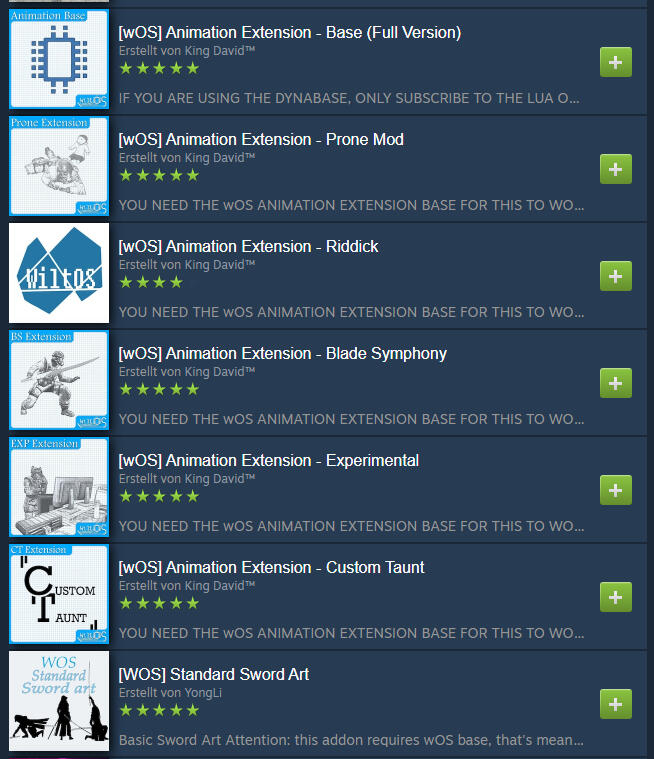
Task: Add Experimental extension with plus icon
Action: click(615, 490)
